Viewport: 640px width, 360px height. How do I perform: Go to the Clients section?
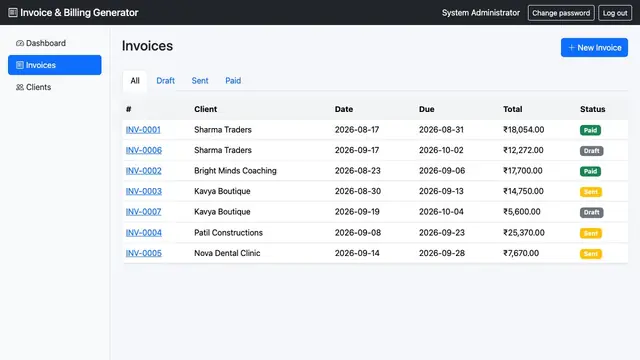[x=55, y=87]
